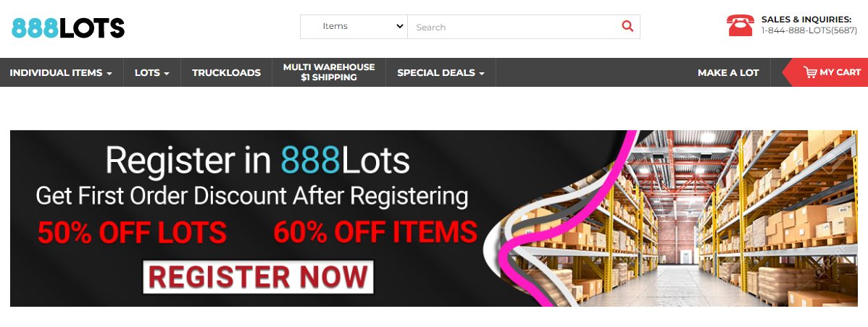Click the Make A Lot link

coord(728,72)
